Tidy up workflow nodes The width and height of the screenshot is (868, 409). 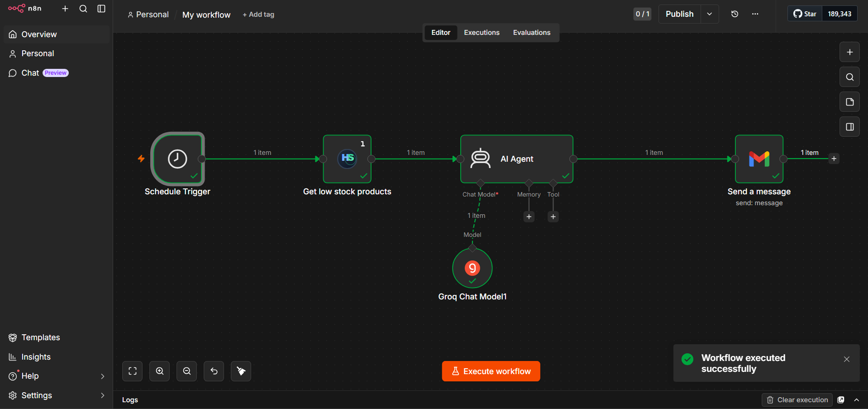pyautogui.click(x=241, y=371)
